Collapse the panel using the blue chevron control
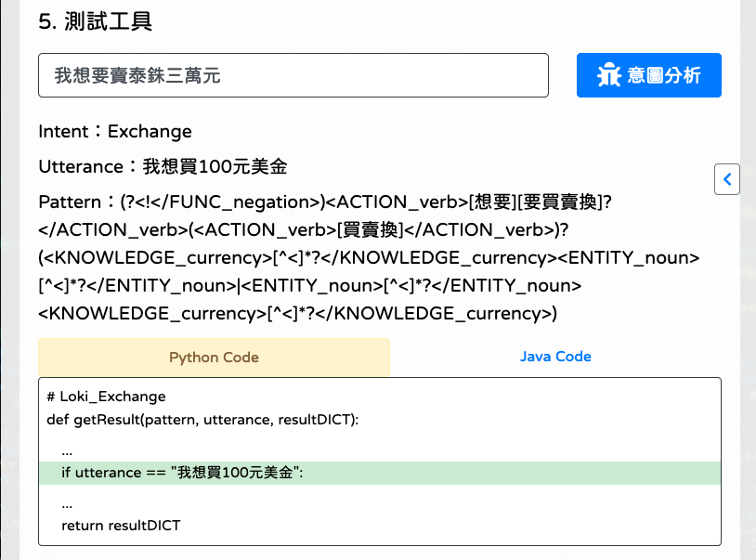Image resolution: width=756 pixels, height=560 pixels. pos(727,179)
